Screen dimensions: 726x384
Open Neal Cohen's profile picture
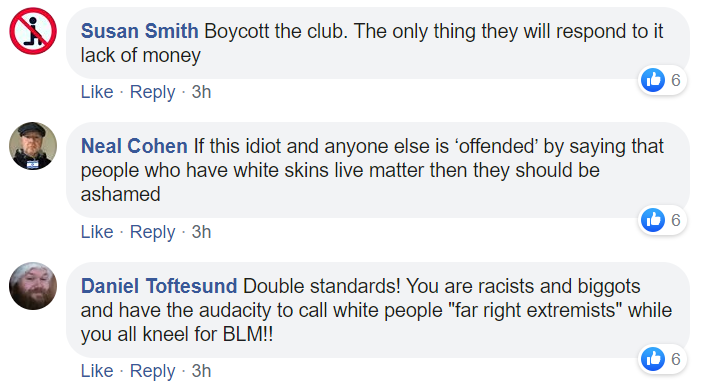pyautogui.click(x=33, y=146)
